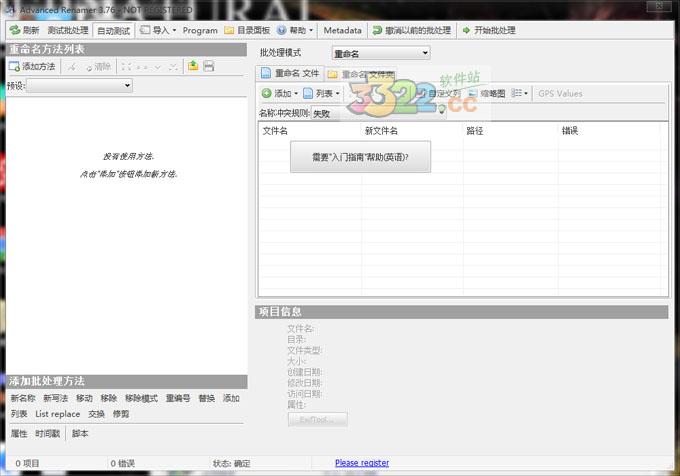Screen dimensions: 680x476
Task: Add the 时间戳 batch method
Action: click(x=47, y=434)
